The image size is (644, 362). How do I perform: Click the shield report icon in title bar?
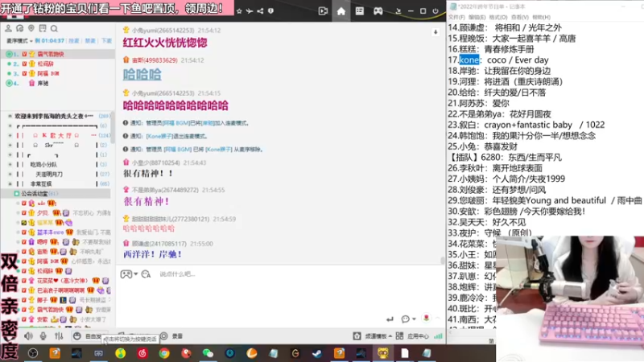pos(270,11)
